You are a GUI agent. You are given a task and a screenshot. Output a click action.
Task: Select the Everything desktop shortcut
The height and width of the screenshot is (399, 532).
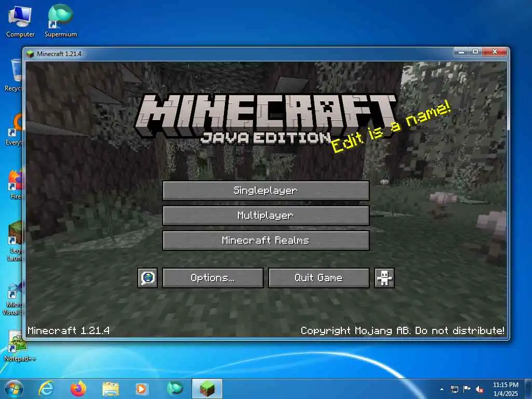14,129
